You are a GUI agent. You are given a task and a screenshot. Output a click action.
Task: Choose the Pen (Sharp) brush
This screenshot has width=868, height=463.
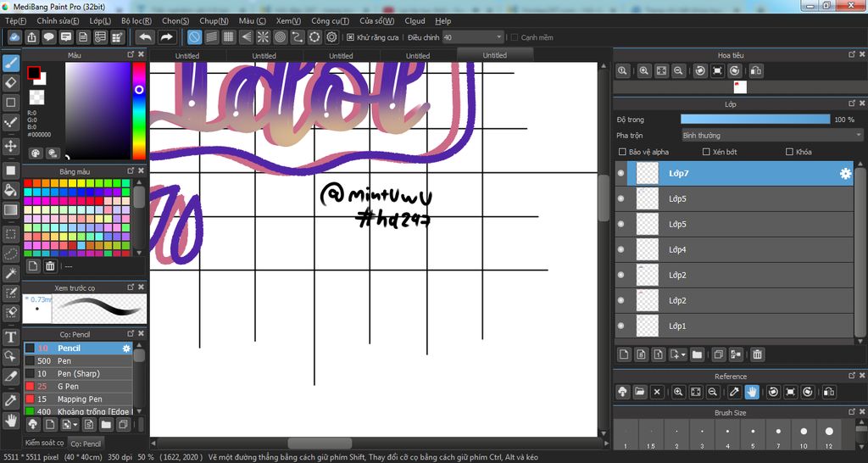[77, 374]
